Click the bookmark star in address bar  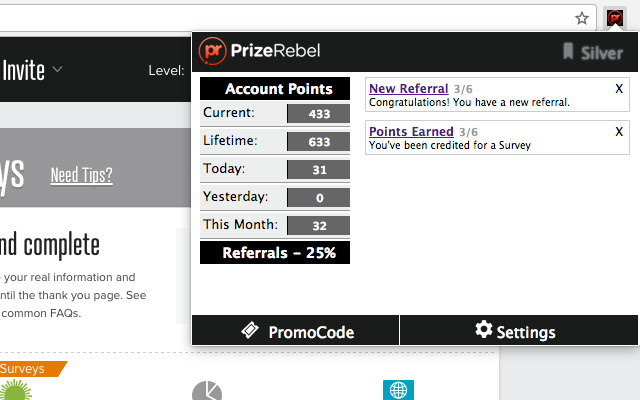tap(582, 17)
